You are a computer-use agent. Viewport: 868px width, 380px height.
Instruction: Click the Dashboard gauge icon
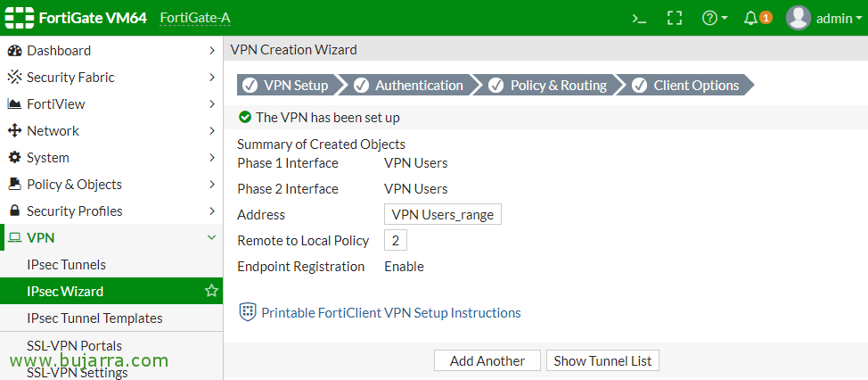[x=14, y=51]
